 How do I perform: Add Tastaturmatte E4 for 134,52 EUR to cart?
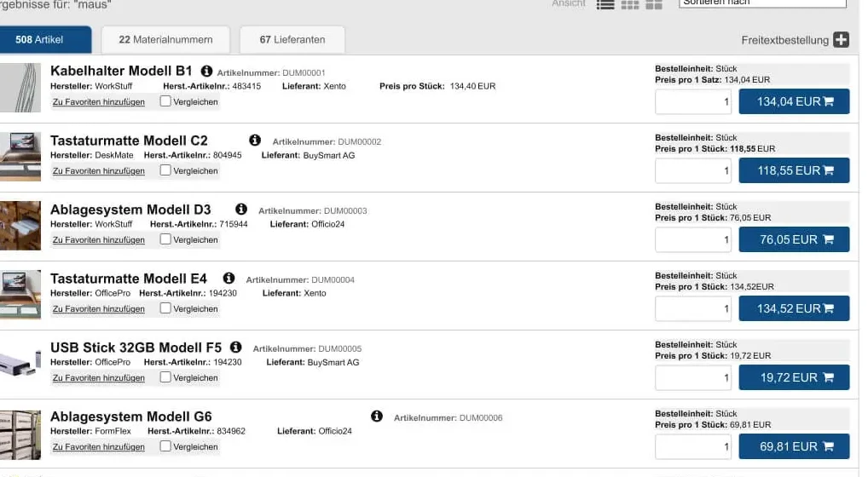click(x=794, y=308)
